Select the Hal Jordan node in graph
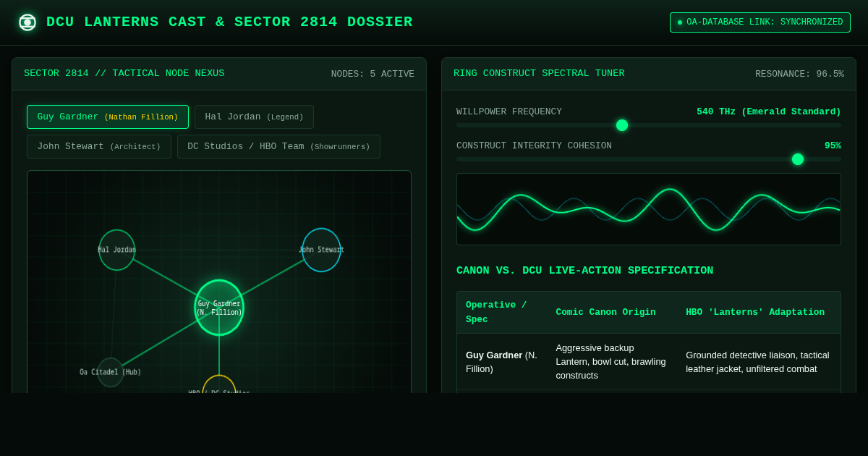This screenshot has height=456, width=868. pos(117,250)
